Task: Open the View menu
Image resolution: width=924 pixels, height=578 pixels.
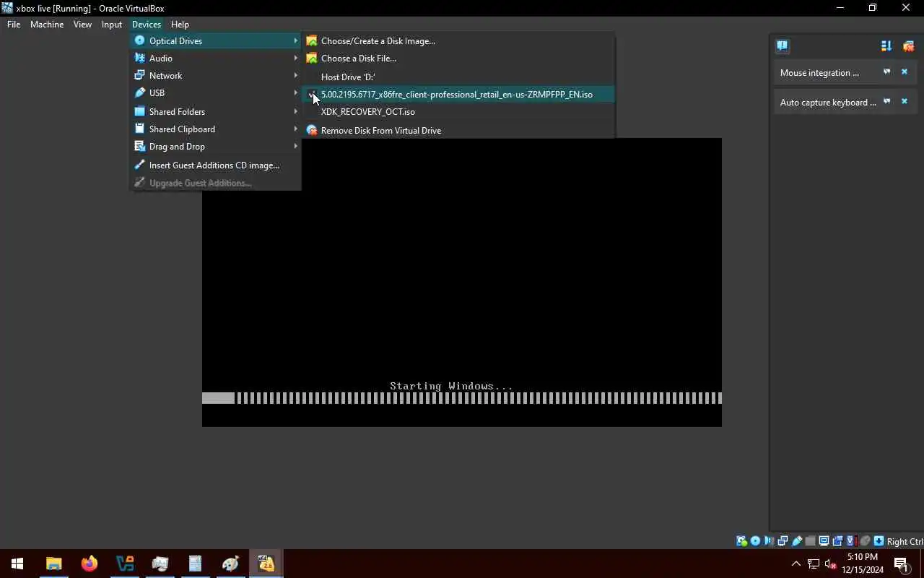Action: [x=82, y=24]
